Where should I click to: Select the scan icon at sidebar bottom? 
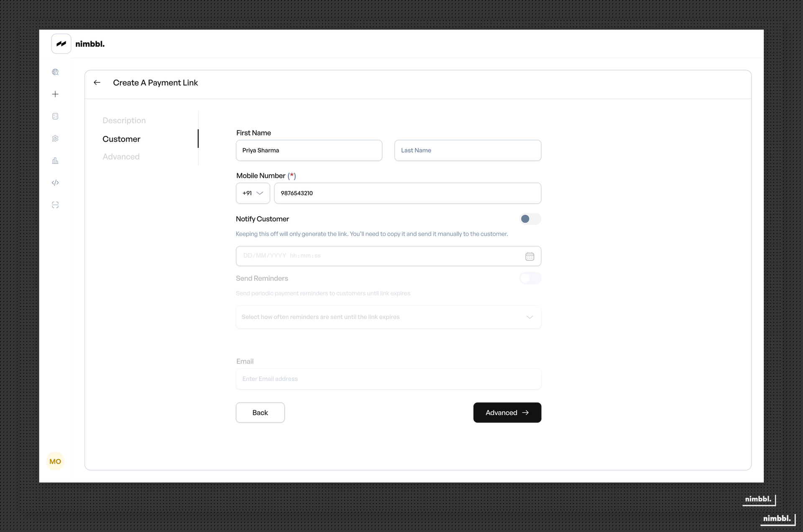[55, 205]
